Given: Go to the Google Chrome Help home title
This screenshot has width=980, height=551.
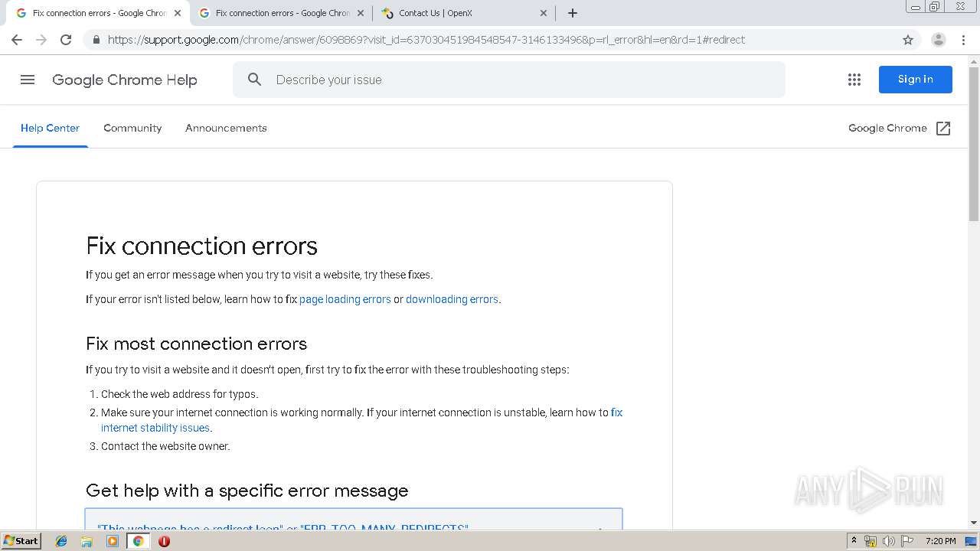Looking at the screenshot, I should [125, 80].
